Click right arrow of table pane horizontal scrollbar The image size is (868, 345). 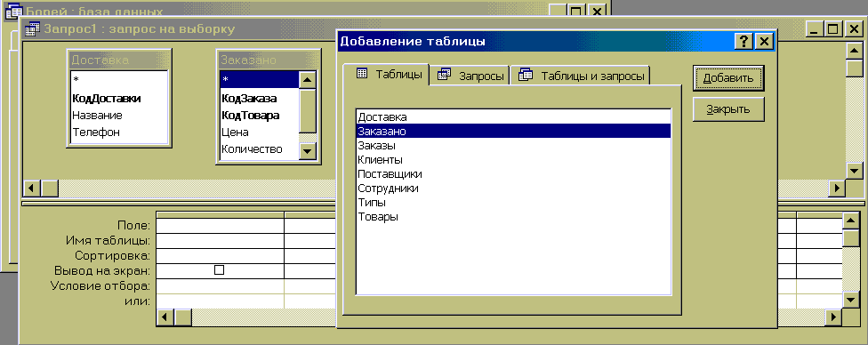coord(837,189)
